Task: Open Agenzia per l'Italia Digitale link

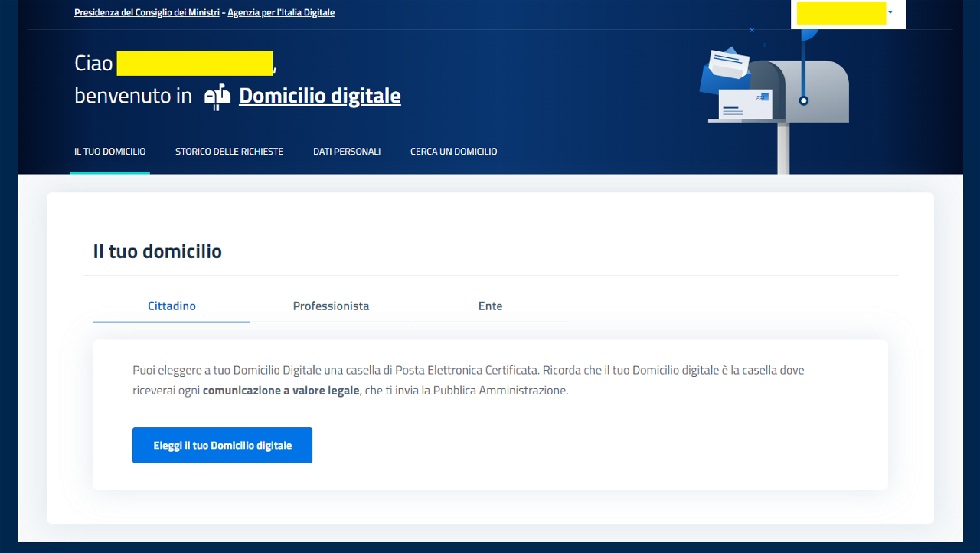Action: pos(281,12)
